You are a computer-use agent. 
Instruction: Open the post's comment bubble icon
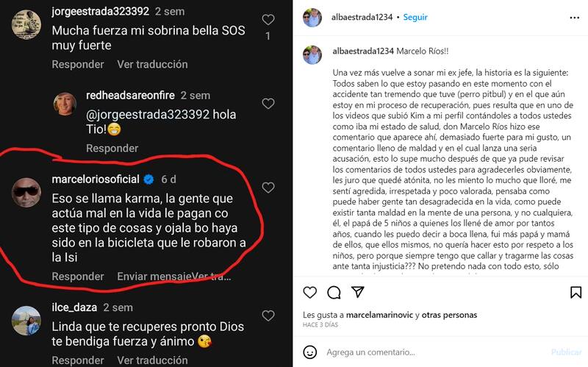(x=334, y=292)
